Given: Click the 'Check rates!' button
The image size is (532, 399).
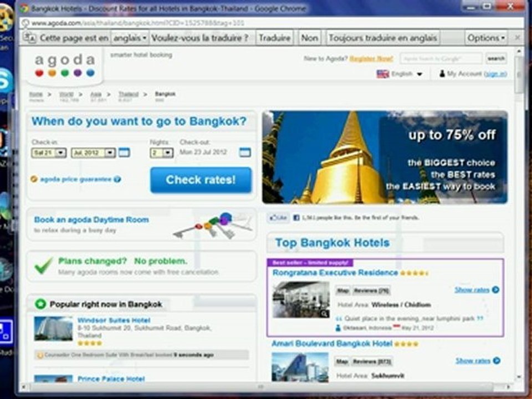Looking at the screenshot, I should pyautogui.click(x=201, y=180).
